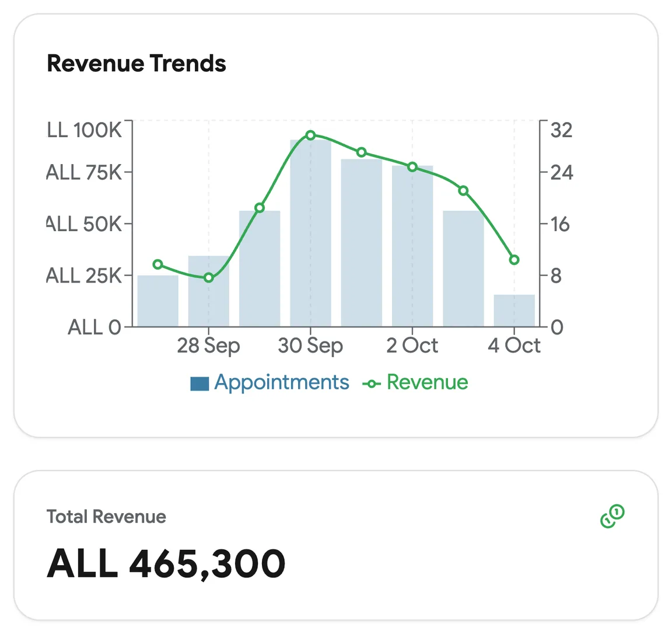The image size is (672, 634).
Task: Click the "Revenue Trends" heading
Action: (136, 64)
